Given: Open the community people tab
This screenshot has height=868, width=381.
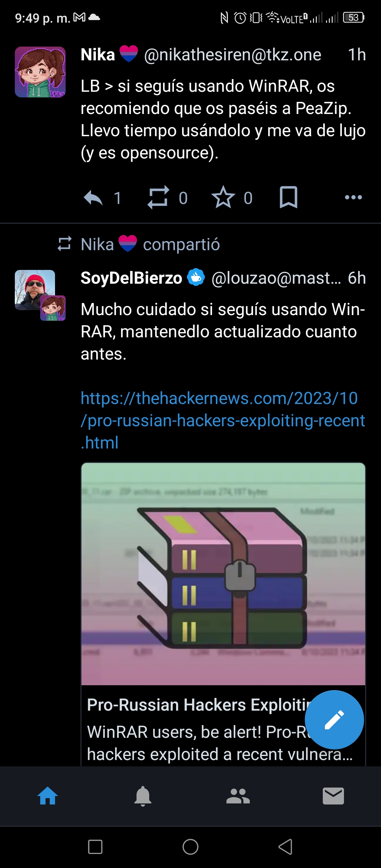Looking at the screenshot, I should pos(238,796).
